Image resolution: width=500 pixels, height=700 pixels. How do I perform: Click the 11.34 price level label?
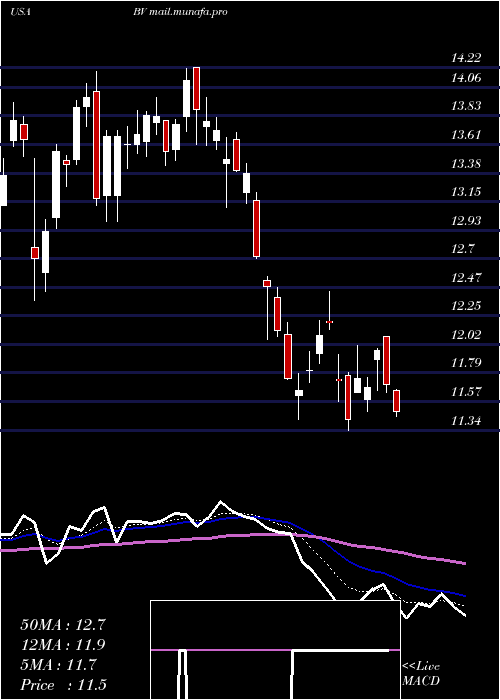(x=466, y=421)
